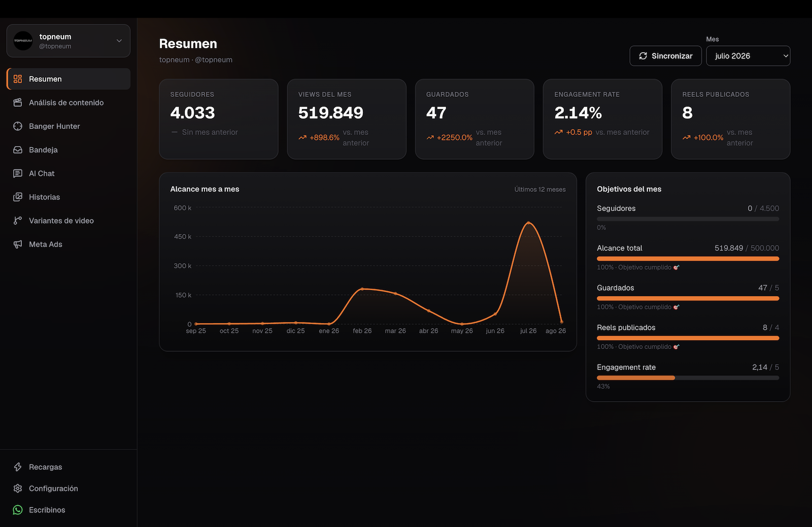Open Configuración gear icon

tap(18, 488)
